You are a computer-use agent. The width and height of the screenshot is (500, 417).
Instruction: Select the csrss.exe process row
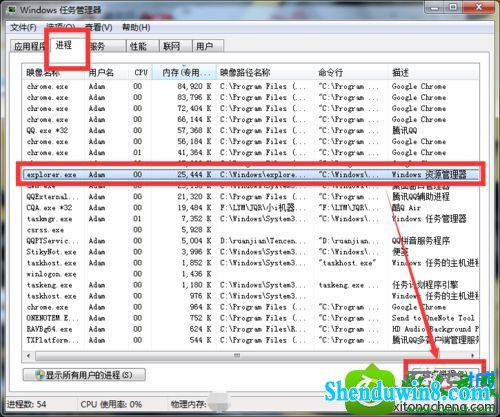(251, 230)
